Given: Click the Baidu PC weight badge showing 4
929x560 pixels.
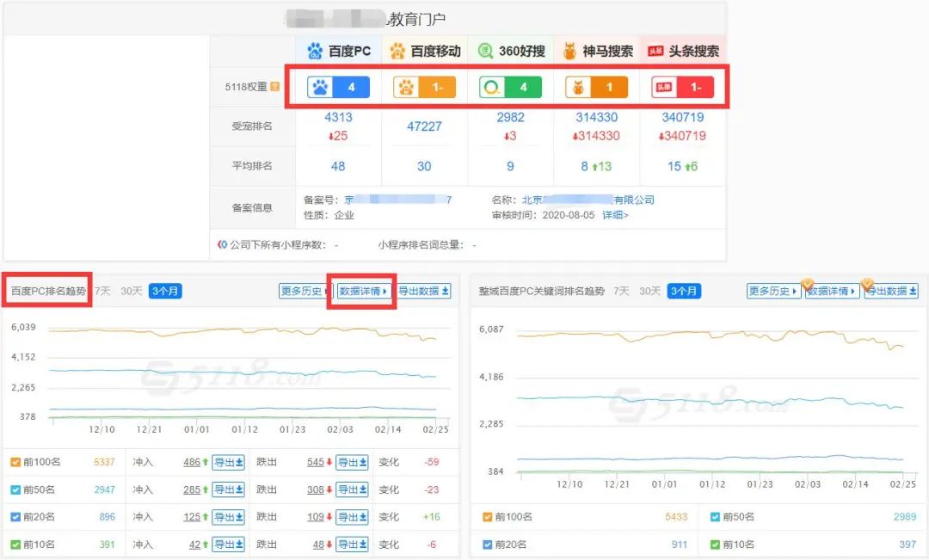Looking at the screenshot, I should 338,87.
